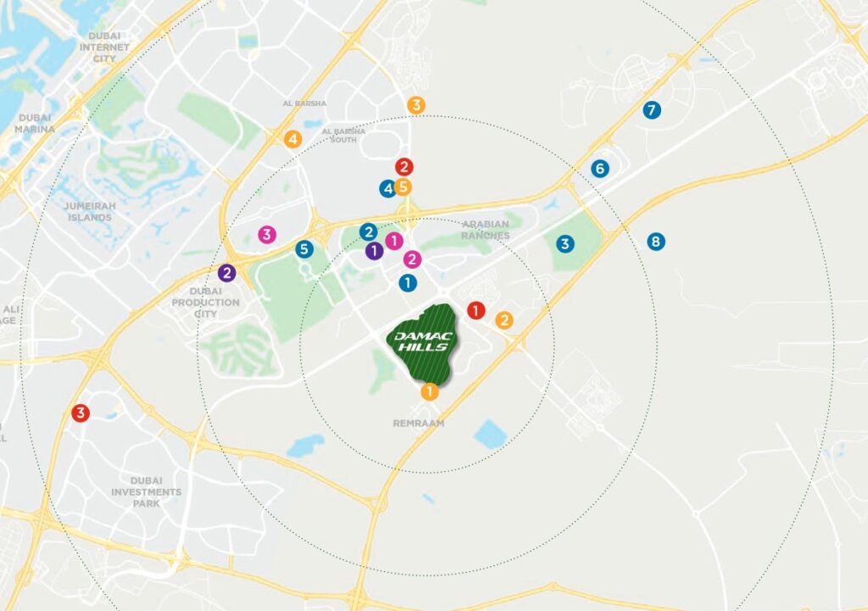Select blue marker number 8

point(655,242)
